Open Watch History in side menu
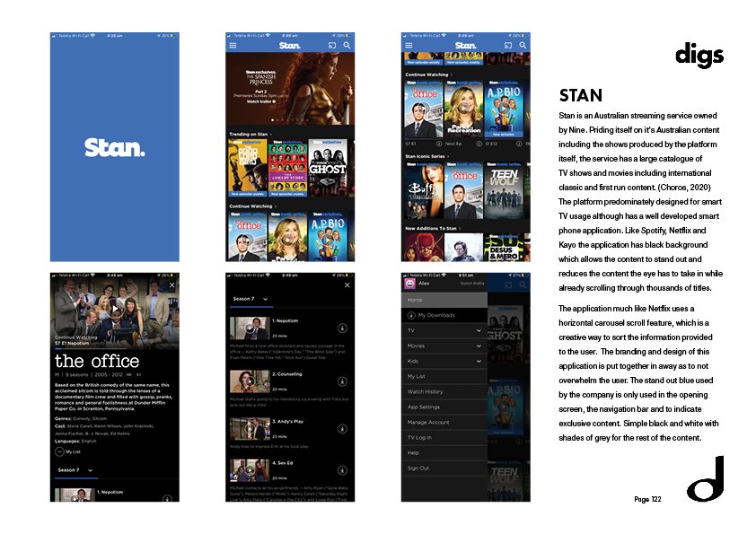 pos(444,392)
